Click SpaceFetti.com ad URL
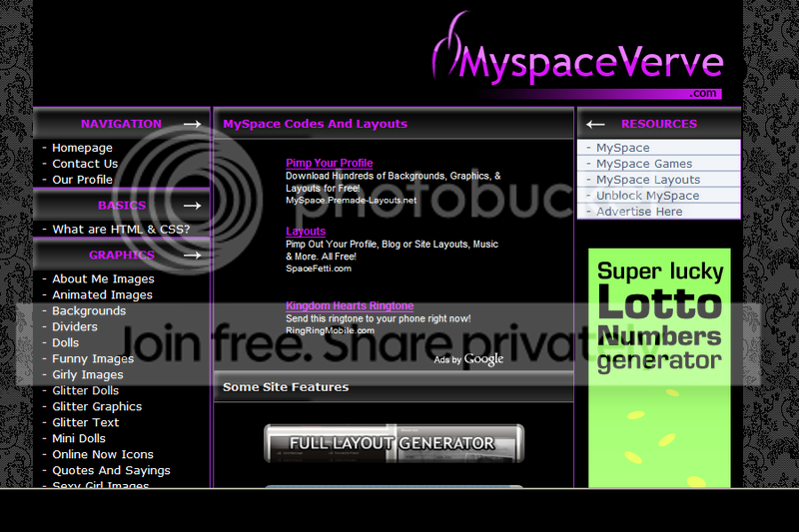 319,268
